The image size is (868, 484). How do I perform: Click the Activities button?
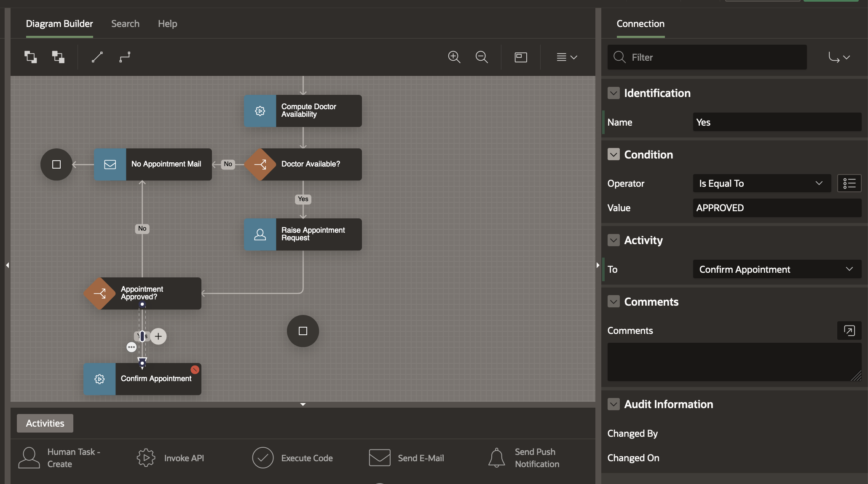coord(45,423)
